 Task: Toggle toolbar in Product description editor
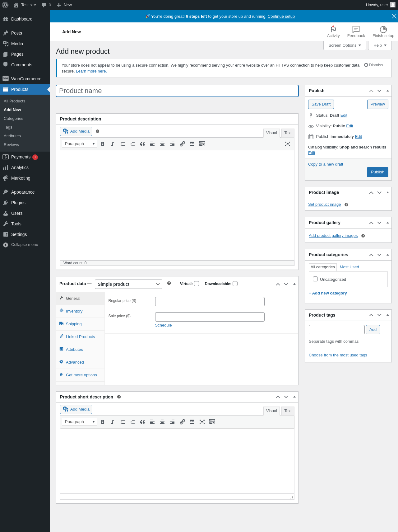point(202,144)
